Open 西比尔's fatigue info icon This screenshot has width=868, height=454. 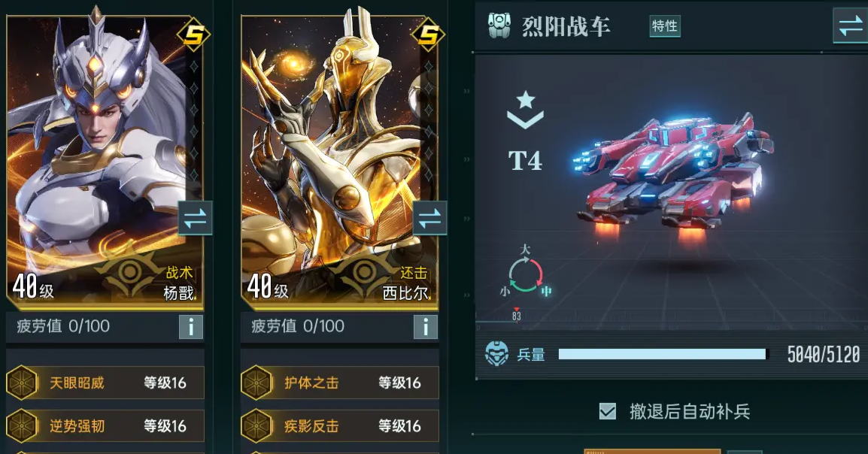pos(426,327)
